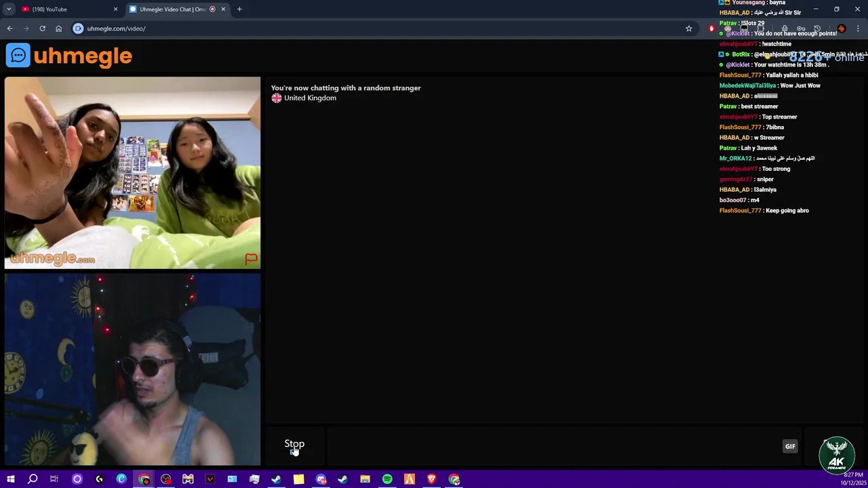868x488 pixels.
Task: Click the chat line "Wow Just Wow"
Action: click(x=800, y=86)
